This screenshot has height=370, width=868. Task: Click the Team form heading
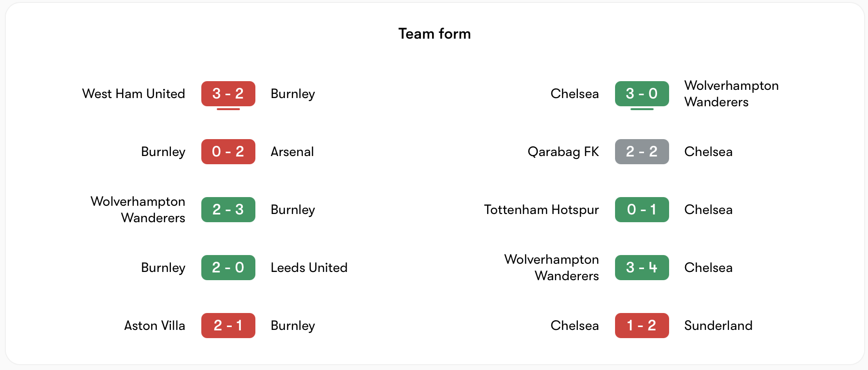point(434,34)
